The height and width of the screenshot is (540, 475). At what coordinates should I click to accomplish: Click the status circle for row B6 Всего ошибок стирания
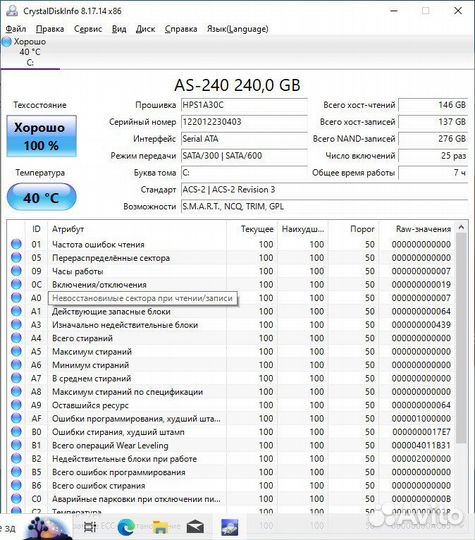(x=16, y=486)
